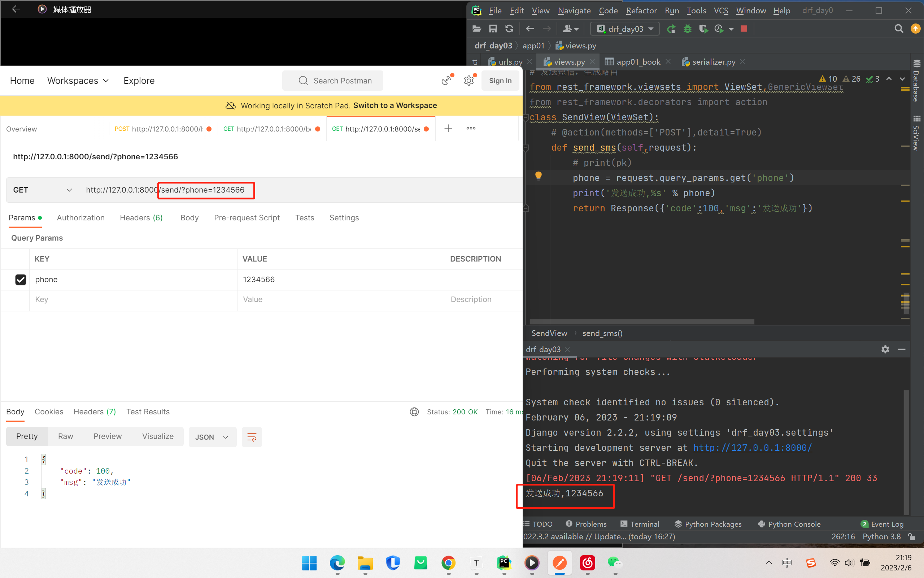Open the Python Console tool window

click(x=789, y=524)
